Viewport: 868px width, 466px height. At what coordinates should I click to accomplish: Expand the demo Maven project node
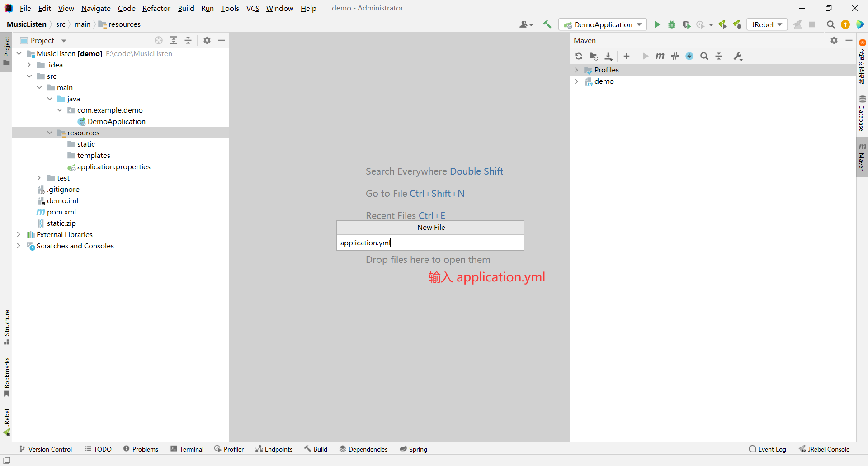click(576, 81)
